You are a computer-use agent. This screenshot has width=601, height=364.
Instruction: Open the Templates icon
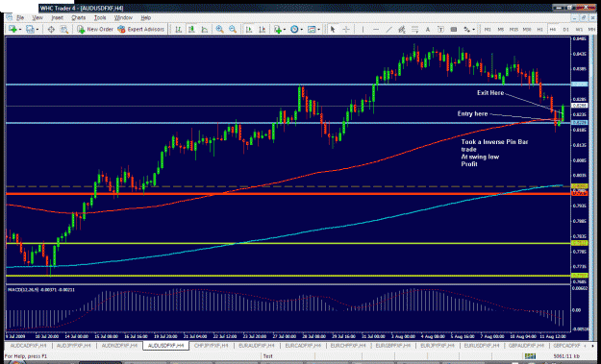(312, 29)
